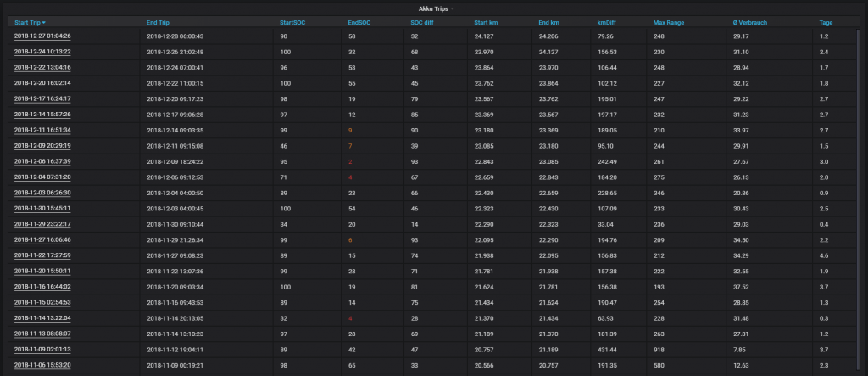Sort by Ø Verbrauch column header
The width and height of the screenshot is (868, 376).
click(x=751, y=23)
